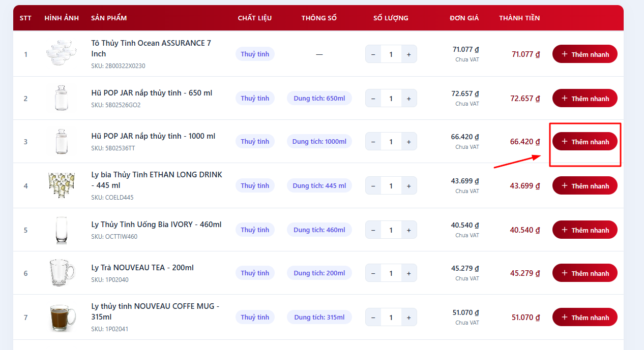Decrease quantity for Tô Thủy Tinh Ocean ASSURANCE
644x350 pixels.
click(x=373, y=54)
